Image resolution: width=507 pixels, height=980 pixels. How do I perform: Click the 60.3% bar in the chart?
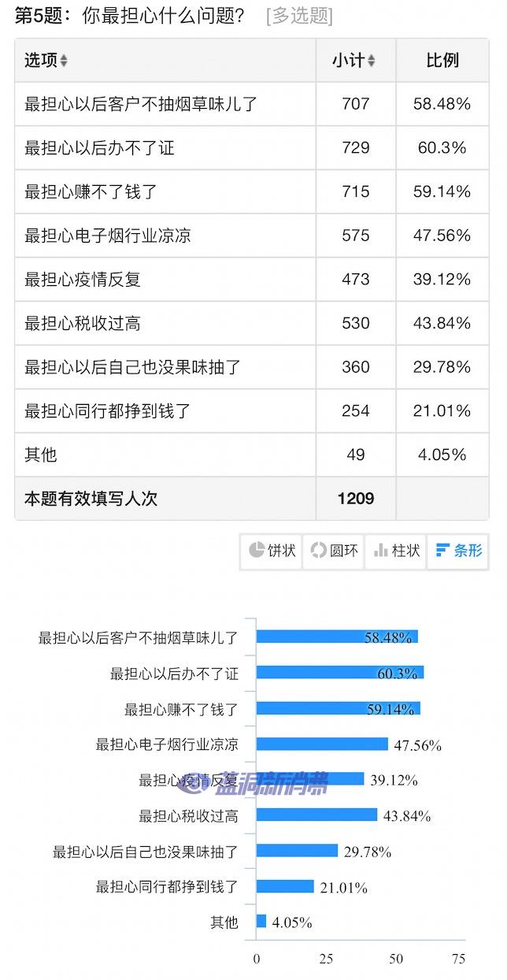339,674
